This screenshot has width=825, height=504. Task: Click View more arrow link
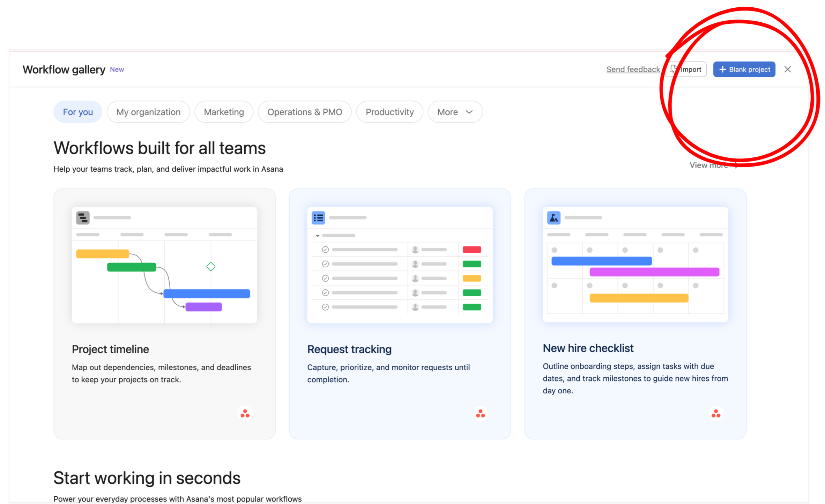[x=713, y=165]
